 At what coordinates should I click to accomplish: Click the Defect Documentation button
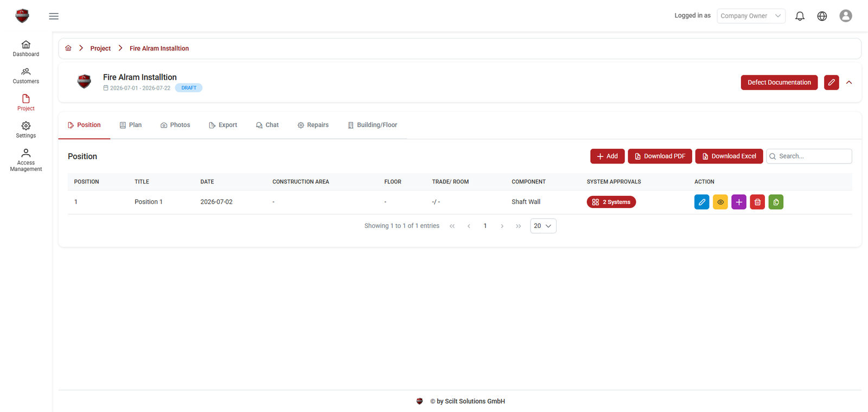(x=779, y=83)
